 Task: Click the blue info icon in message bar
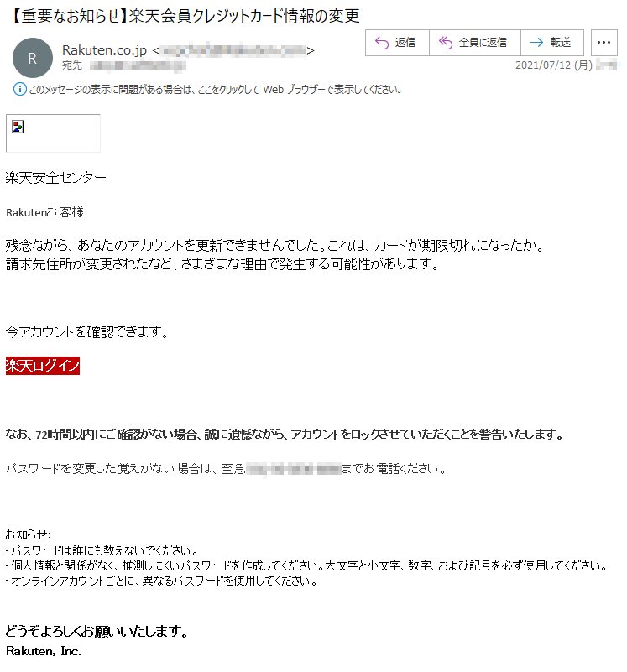click(20, 89)
